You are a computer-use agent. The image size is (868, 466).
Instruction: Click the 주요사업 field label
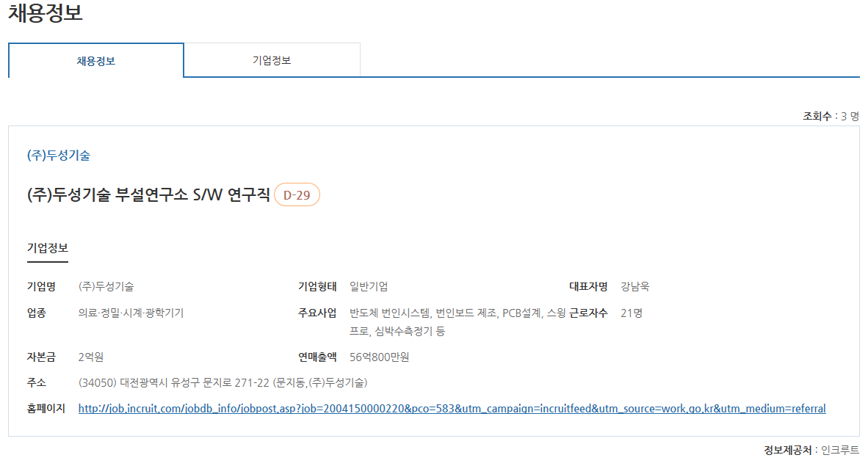pyautogui.click(x=317, y=313)
